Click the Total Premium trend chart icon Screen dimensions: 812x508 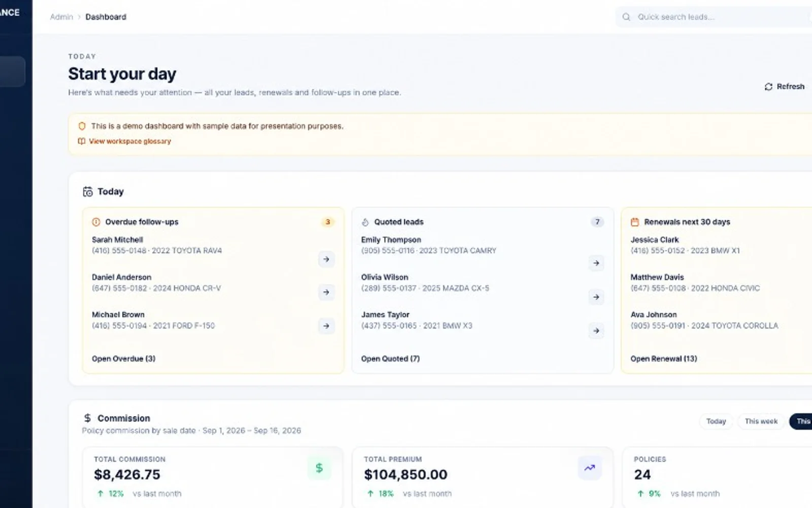(x=590, y=468)
